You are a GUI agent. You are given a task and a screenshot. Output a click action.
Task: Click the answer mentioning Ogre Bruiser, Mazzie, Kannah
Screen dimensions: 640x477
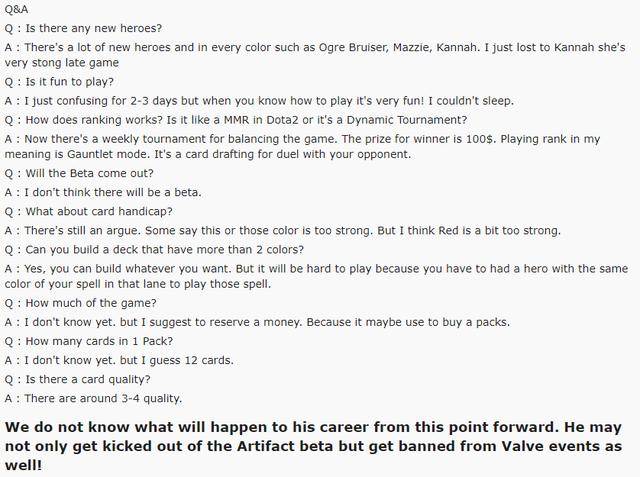[315, 55]
